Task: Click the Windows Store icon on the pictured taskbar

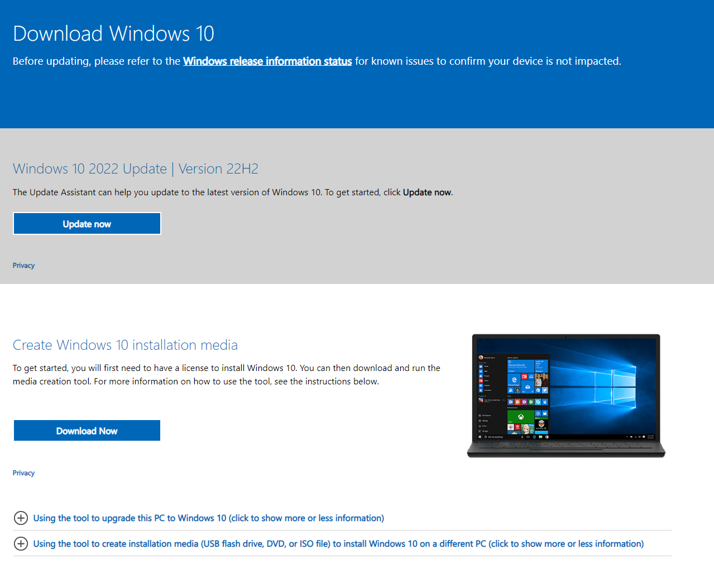Action: click(x=547, y=437)
